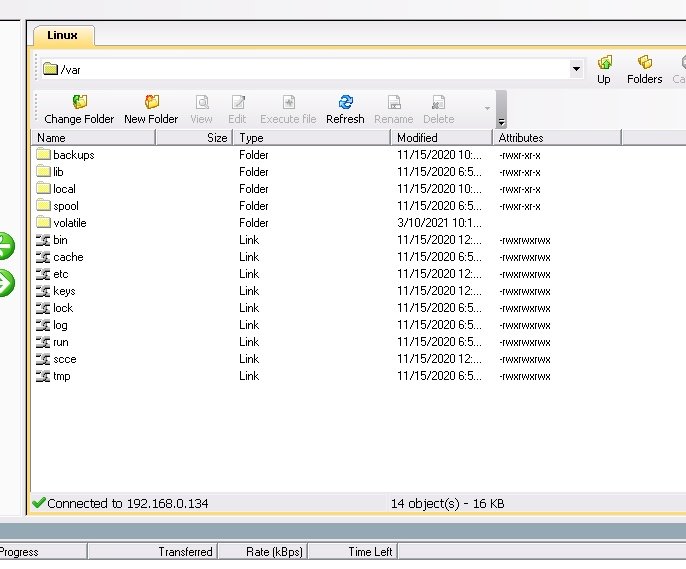
Task: Select the volatile folder
Action: point(69,223)
